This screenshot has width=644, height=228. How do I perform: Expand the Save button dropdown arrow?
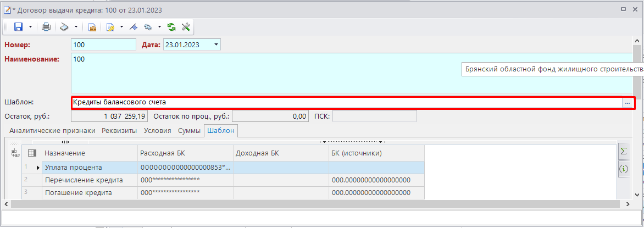(x=30, y=26)
